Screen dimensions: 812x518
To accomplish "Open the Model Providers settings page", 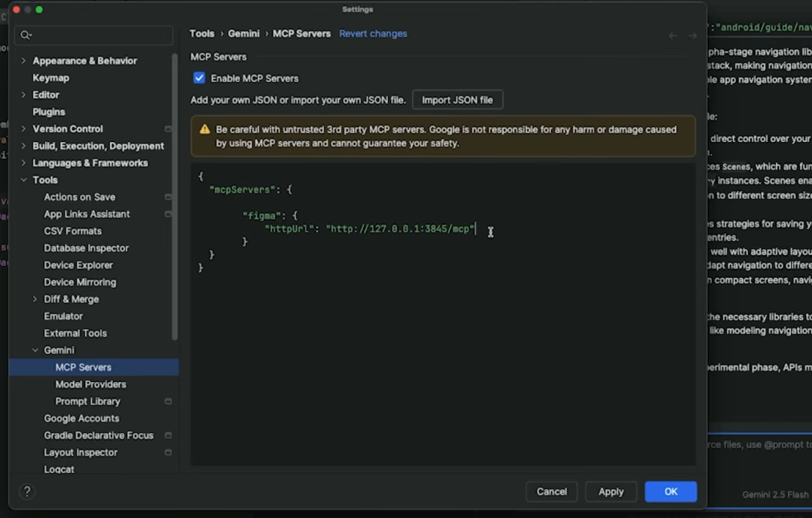I will pyautogui.click(x=91, y=384).
